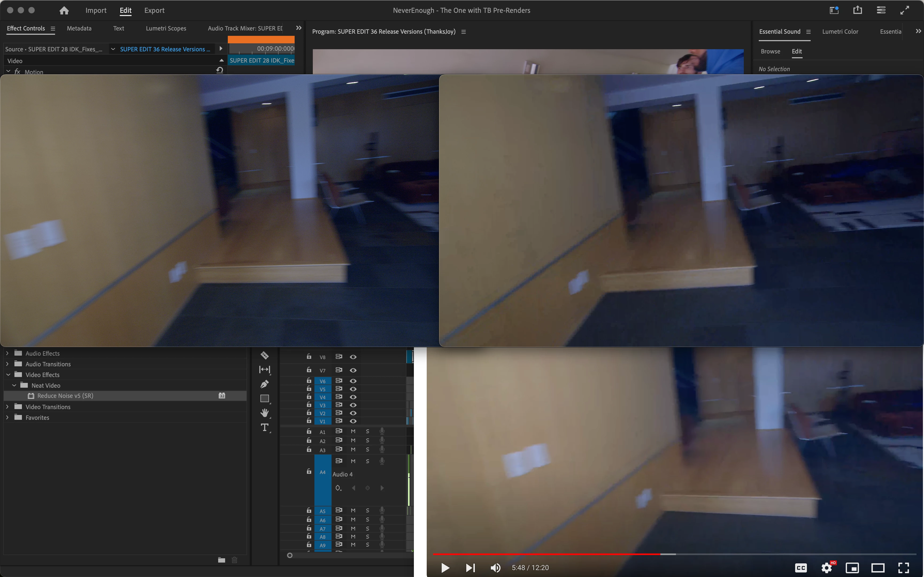Open the Export workspace tab
924x577 pixels.
click(x=154, y=10)
